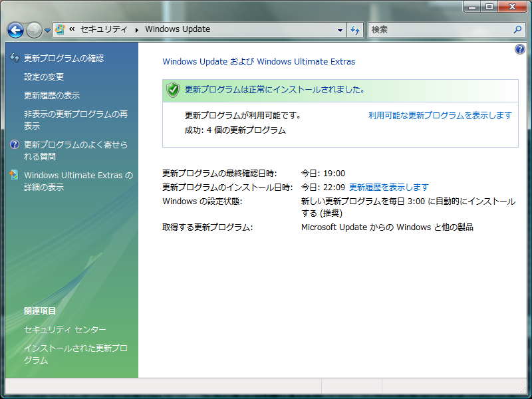Image resolution: width=532 pixels, height=399 pixels.
Task: Click the window resize grip corner
Action: coord(523,390)
